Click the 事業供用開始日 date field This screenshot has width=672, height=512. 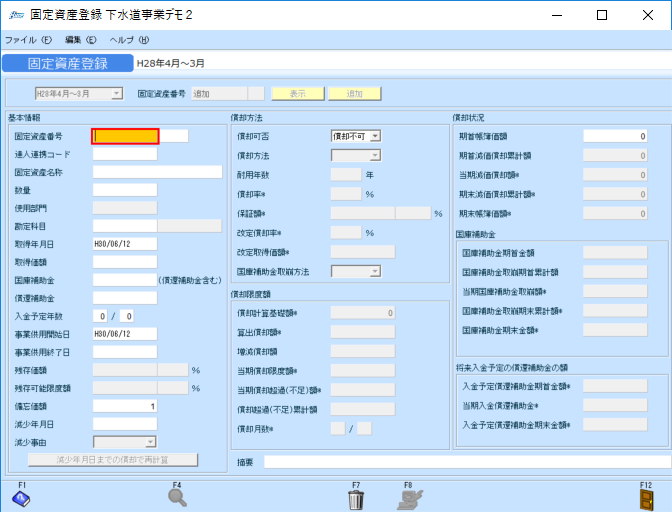125,334
